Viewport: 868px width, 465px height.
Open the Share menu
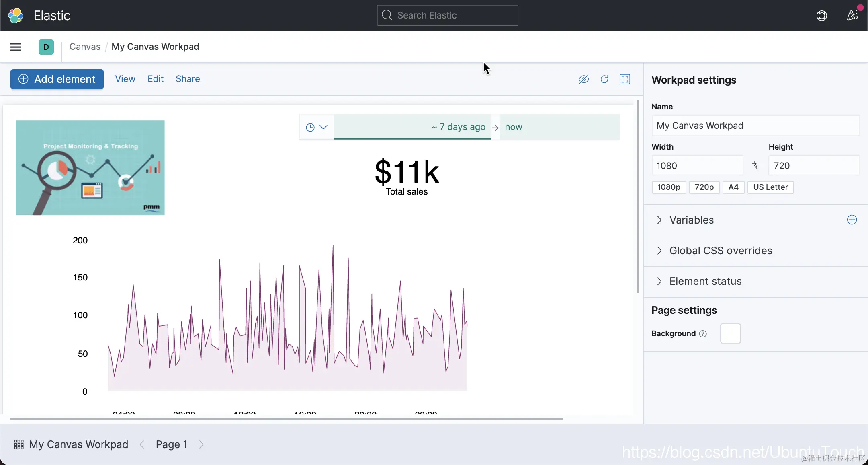click(188, 79)
